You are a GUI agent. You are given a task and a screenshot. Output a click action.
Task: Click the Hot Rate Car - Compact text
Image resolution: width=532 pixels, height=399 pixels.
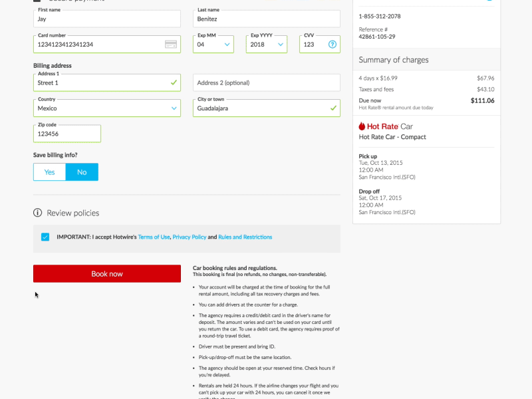tap(392, 137)
